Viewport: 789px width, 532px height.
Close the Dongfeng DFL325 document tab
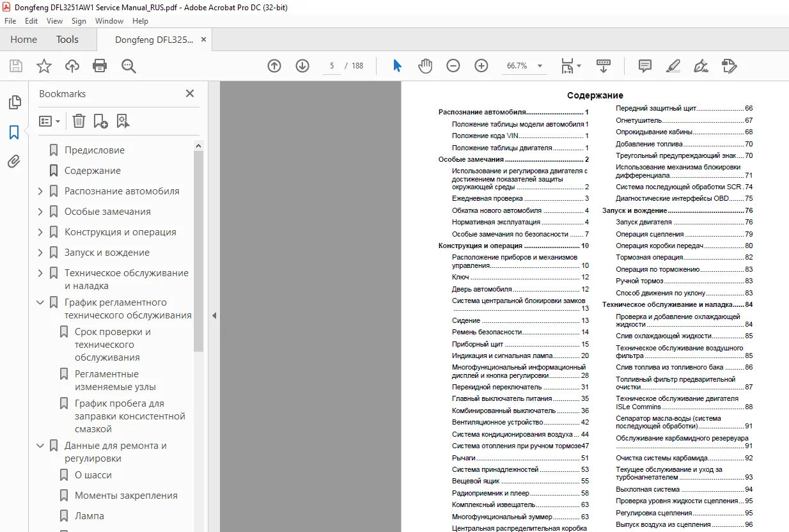click(204, 40)
